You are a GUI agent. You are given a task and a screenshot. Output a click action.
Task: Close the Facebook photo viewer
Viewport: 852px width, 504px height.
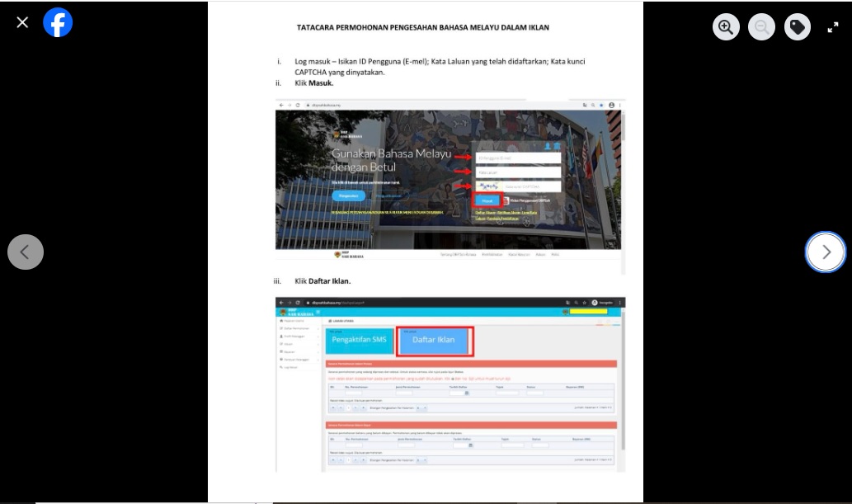pos(22,22)
